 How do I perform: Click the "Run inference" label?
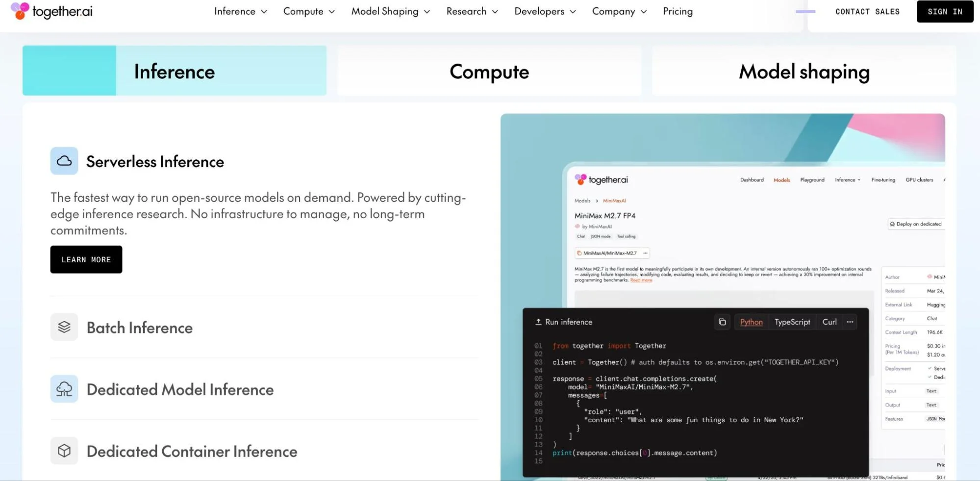pos(569,322)
